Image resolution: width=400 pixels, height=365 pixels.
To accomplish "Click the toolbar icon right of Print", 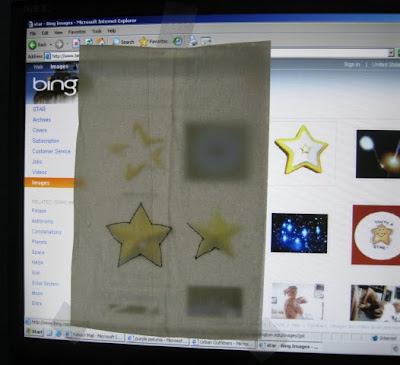I will point(206,41).
